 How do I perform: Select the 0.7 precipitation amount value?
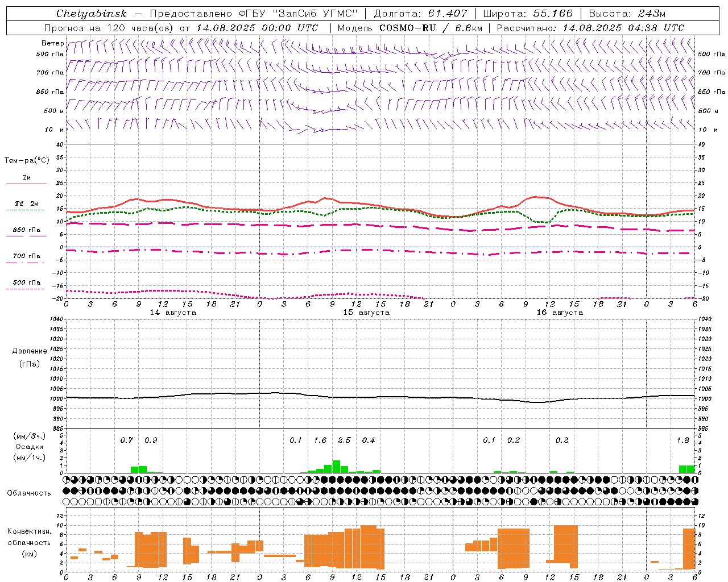click(x=126, y=440)
